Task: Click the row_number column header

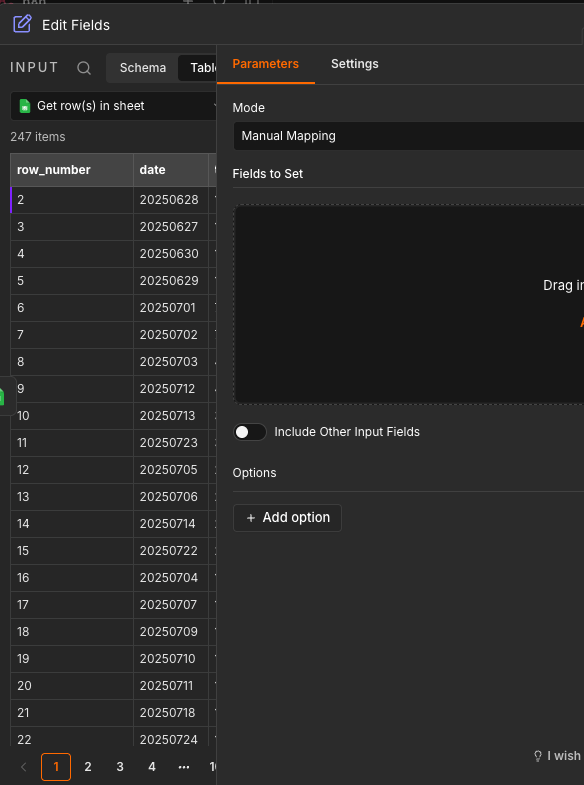Action: point(72,170)
